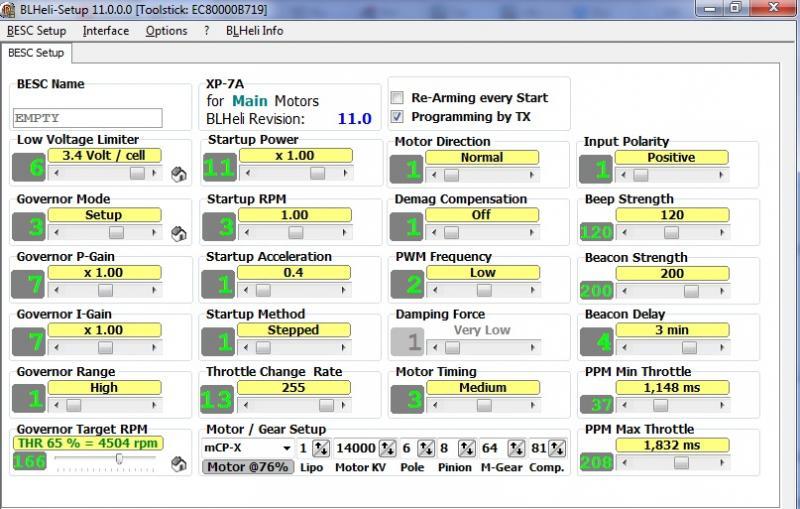This screenshot has width=800, height=509.
Task: Click the Pole count up-down arrows icon
Action: (425, 449)
